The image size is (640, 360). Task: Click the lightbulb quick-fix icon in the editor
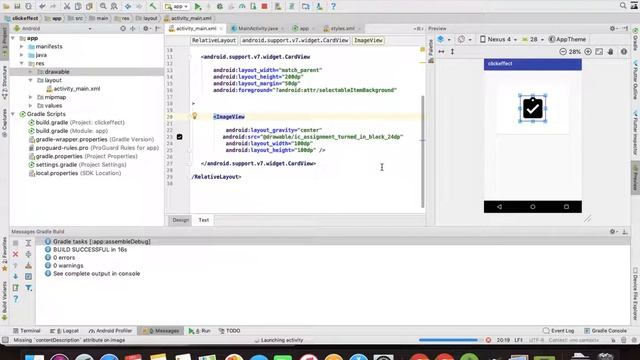(x=195, y=116)
